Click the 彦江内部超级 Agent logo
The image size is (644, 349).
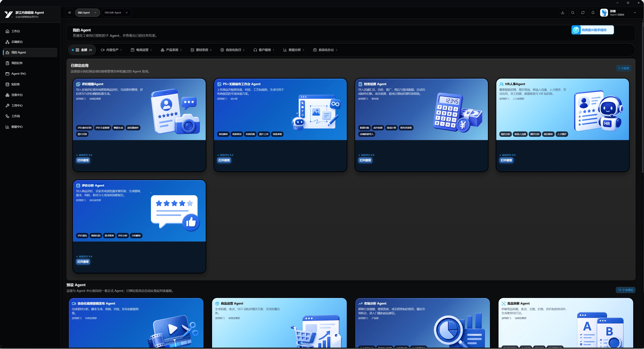tap(8, 14)
